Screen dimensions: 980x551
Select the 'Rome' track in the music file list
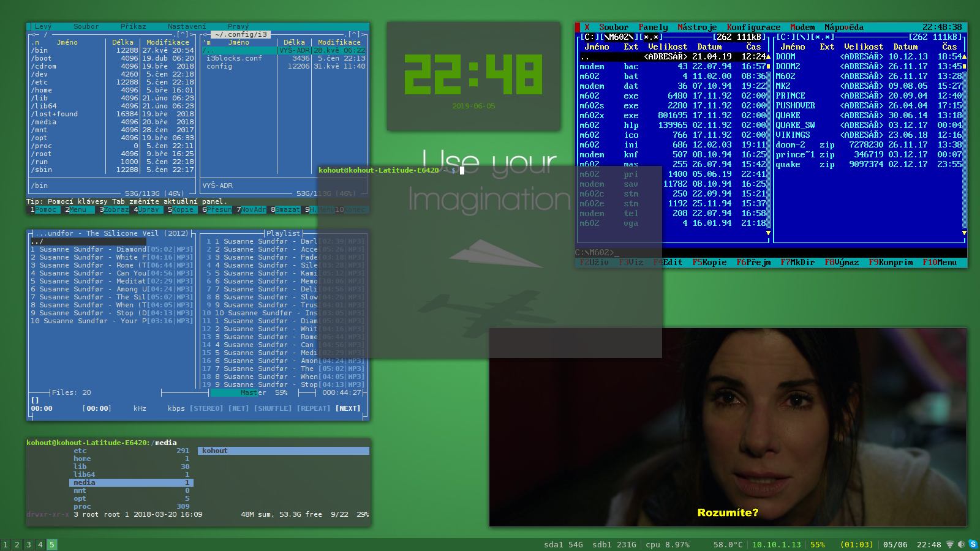[x=112, y=265]
